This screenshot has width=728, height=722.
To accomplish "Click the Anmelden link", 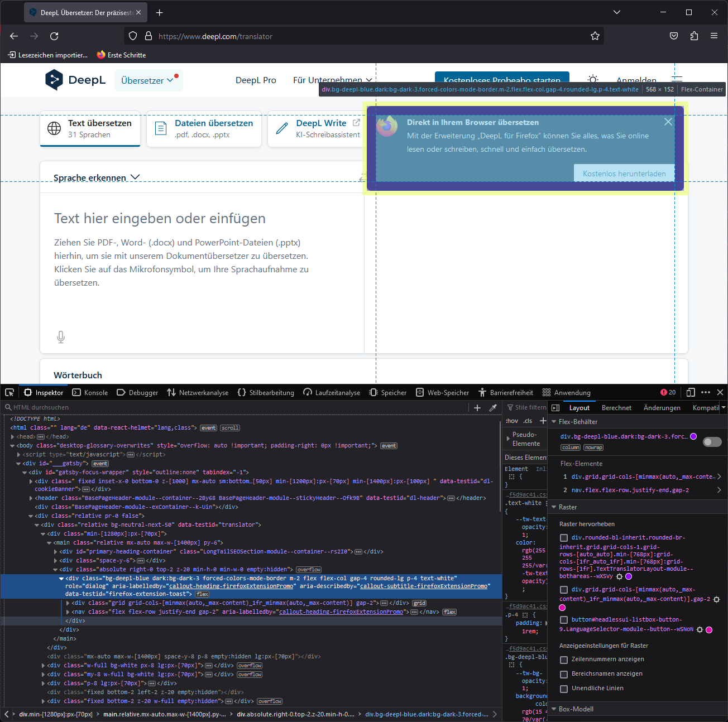I will [x=636, y=80].
